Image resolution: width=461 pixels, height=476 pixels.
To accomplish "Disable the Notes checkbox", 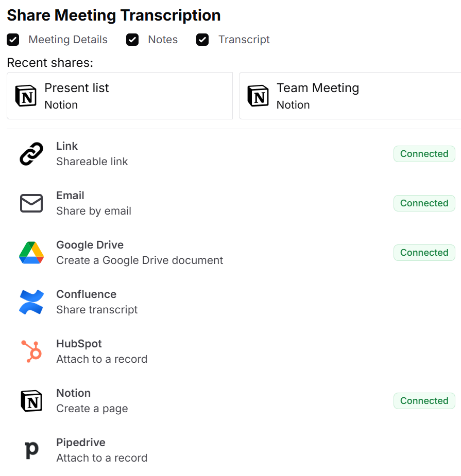I will tap(133, 40).
